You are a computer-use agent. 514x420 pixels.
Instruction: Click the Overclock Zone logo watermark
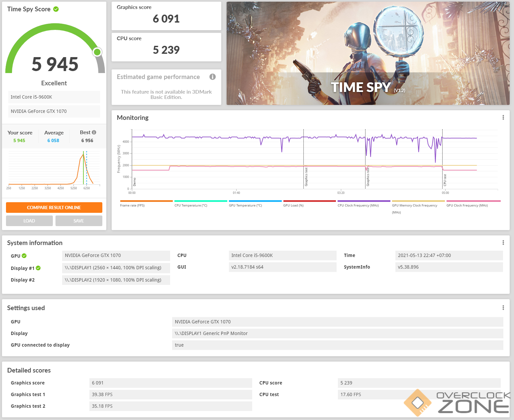[457, 403]
